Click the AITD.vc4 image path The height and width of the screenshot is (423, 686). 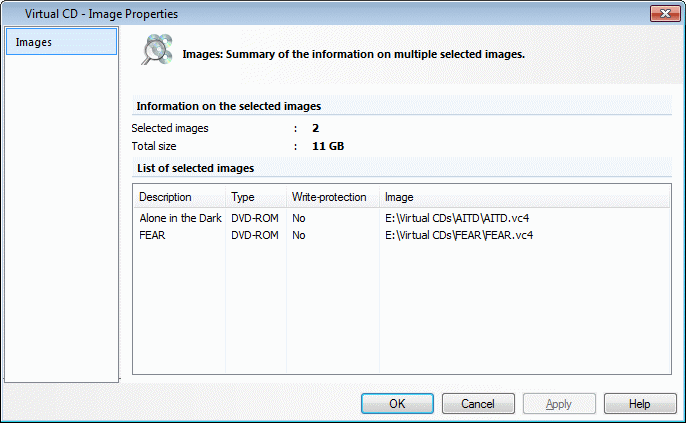[x=458, y=218]
